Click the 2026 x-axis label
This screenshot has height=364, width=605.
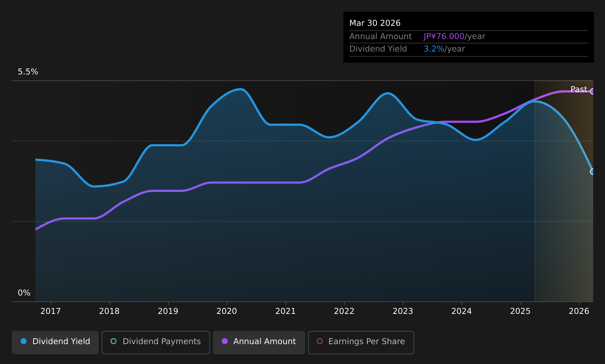click(x=579, y=311)
